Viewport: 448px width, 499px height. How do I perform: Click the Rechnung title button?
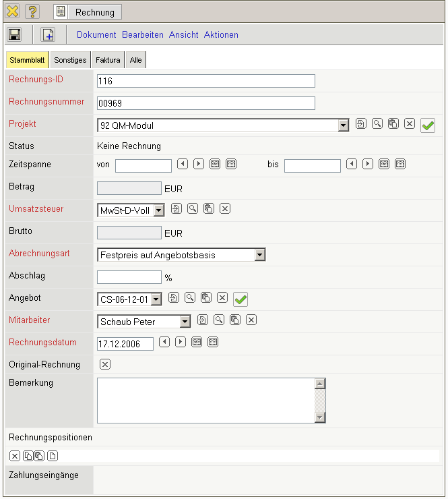(x=88, y=11)
